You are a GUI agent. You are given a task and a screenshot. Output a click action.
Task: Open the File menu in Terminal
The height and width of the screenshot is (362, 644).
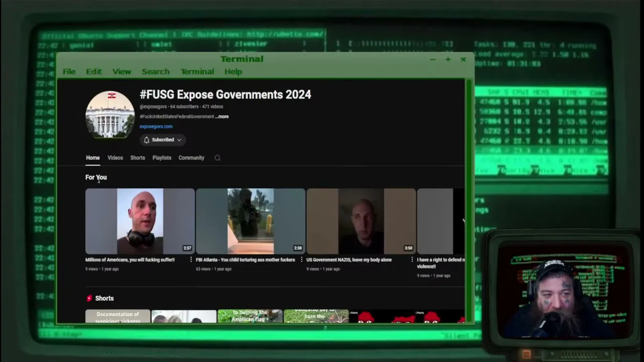(x=69, y=71)
